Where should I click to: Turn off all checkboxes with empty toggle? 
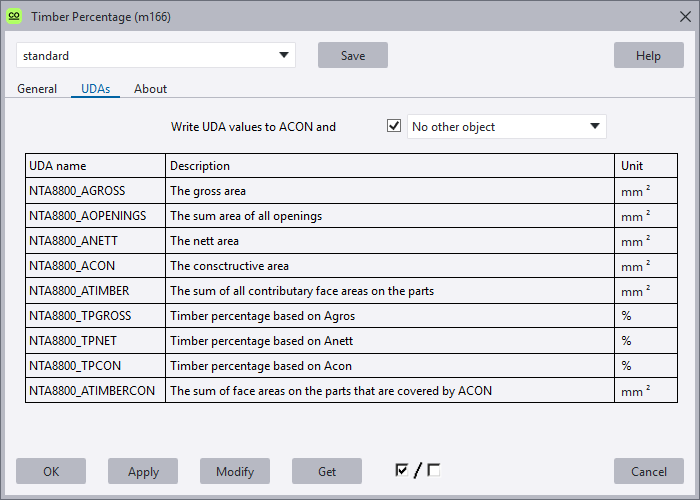click(433, 470)
